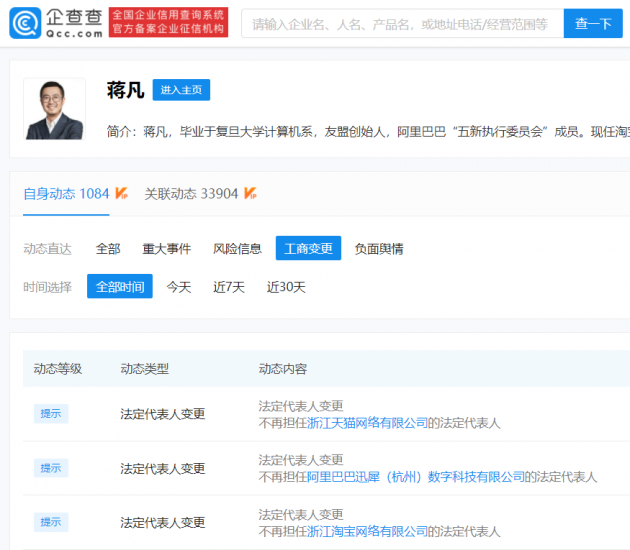Click the 进入主页 button
The width and height of the screenshot is (630, 550).
(181, 90)
